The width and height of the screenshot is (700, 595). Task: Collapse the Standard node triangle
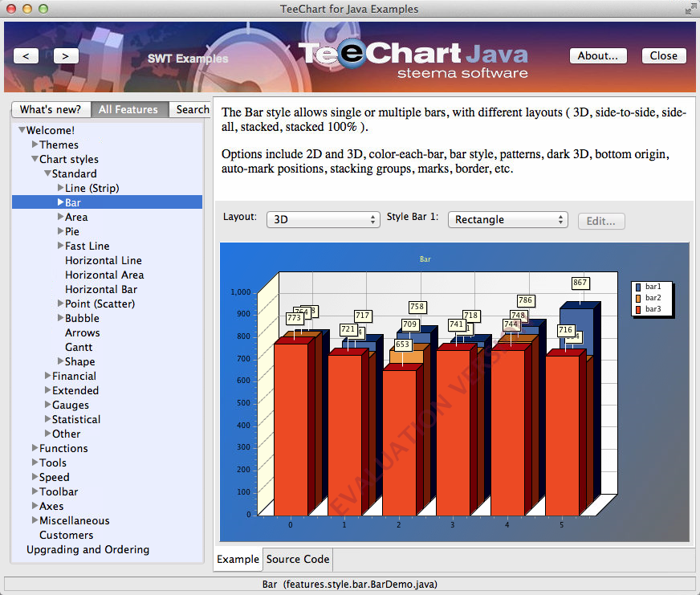pos(47,173)
